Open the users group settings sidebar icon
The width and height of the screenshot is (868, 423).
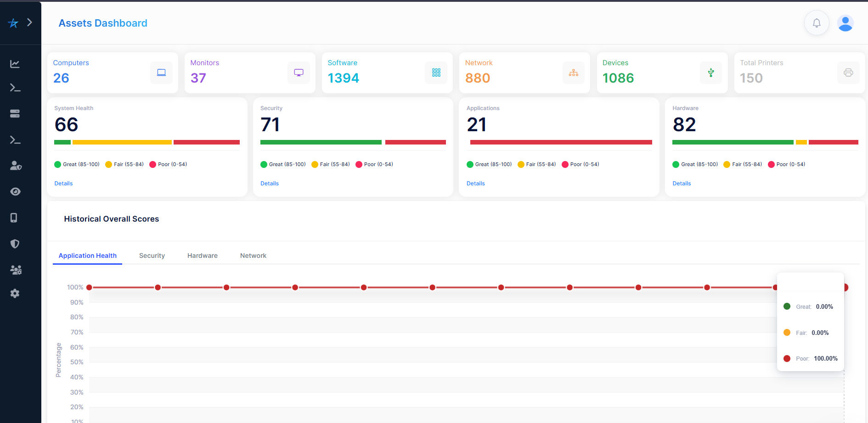(16, 270)
